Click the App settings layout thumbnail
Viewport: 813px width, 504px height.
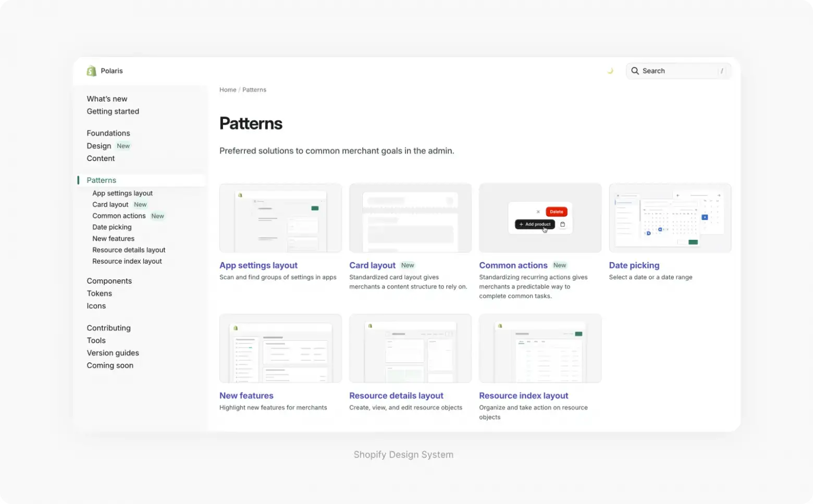(280, 218)
